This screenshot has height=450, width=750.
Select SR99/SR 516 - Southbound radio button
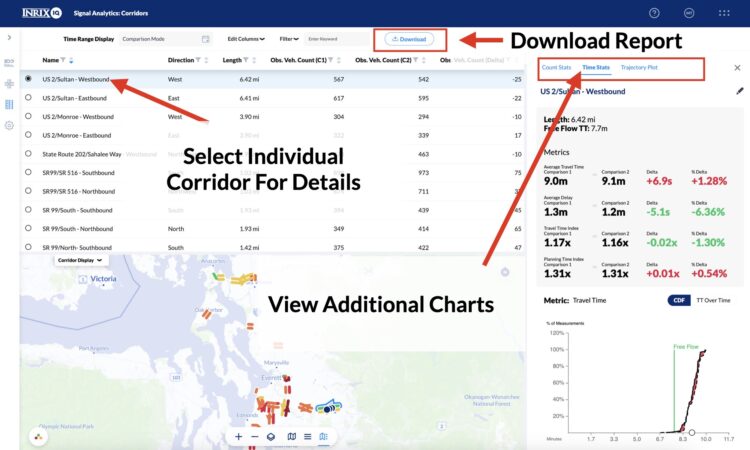pyautogui.click(x=28, y=172)
